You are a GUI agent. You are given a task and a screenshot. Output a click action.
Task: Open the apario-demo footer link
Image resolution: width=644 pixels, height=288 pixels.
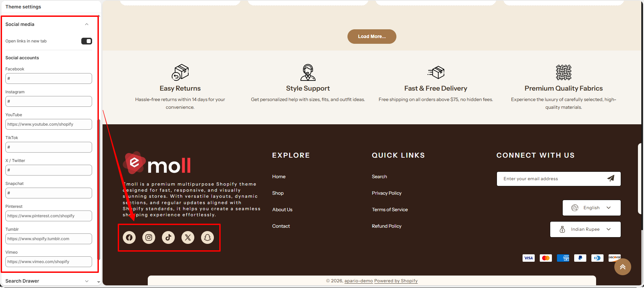click(x=359, y=281)
